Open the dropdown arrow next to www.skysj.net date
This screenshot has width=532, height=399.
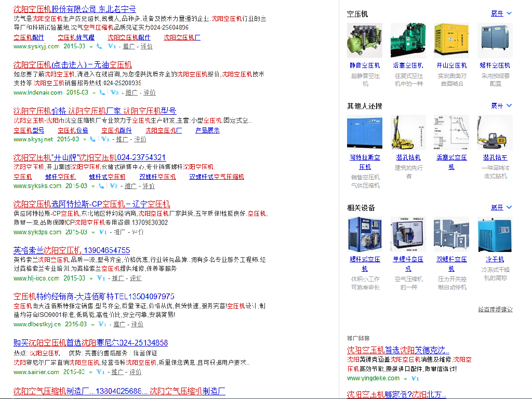[x=85, y=140]
